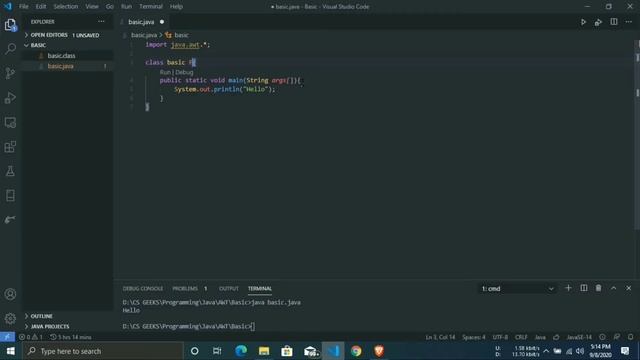
Task: Open the Help menu
Action: pos(176,7)
